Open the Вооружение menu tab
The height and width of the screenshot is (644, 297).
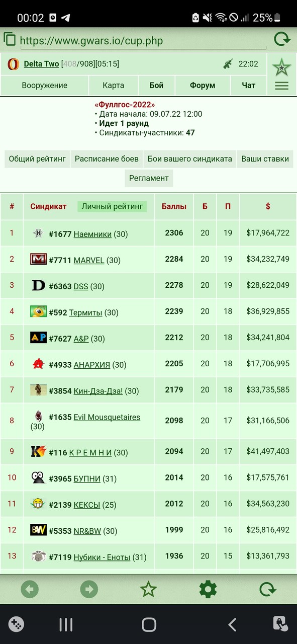point(44,86)
